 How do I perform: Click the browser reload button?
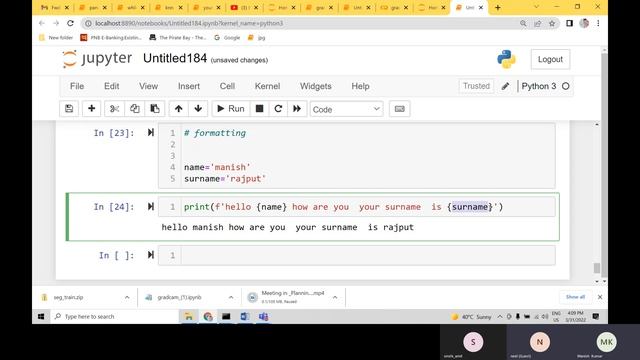pos(70,23)
